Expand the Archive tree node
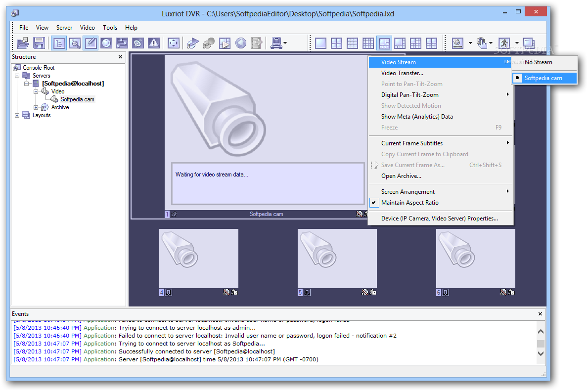The image size is (588, 391). 36,107
